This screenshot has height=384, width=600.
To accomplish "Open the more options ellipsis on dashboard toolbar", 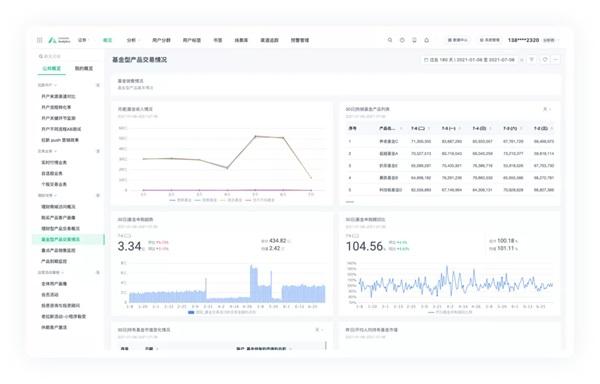I will click(556, 60).
